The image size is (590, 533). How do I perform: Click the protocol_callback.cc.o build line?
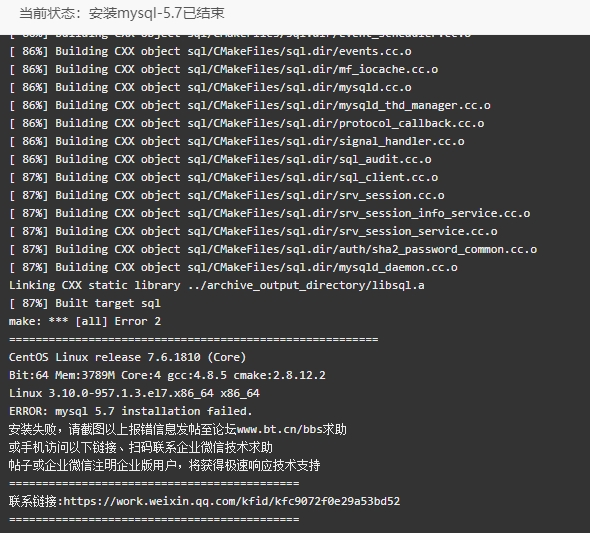coord(246,123)
